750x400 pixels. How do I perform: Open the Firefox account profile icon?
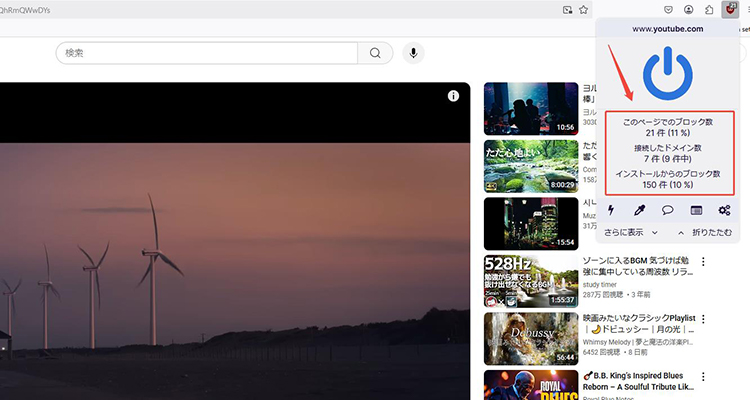coord(689,10)
